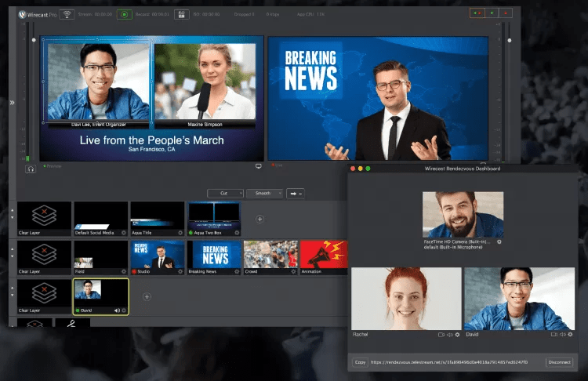Viewport: 588px width, 381px height.
Task: Open the Cut transition dropdown
Action: pos(225,193)
